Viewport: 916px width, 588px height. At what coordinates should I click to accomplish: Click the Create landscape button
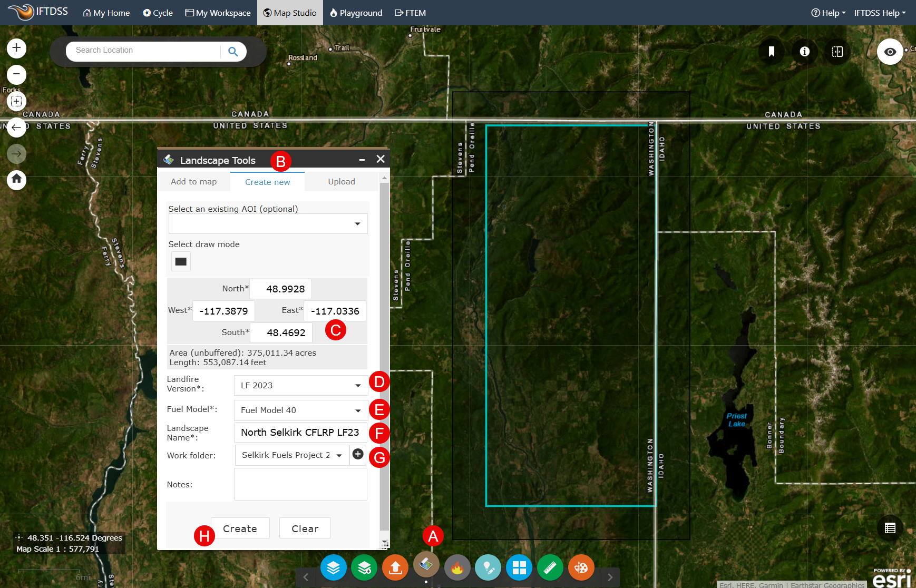(x=240, y=528)
